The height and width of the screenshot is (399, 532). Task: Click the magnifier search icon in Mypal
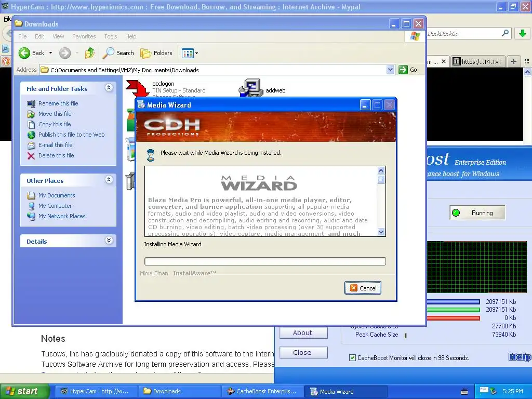click(505, 33)
